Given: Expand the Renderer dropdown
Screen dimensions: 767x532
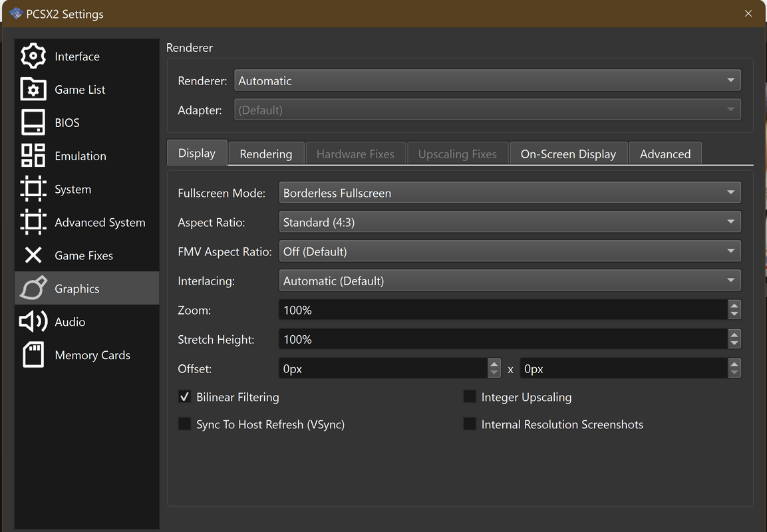Looking at the screenshot, I should [487, 81].
